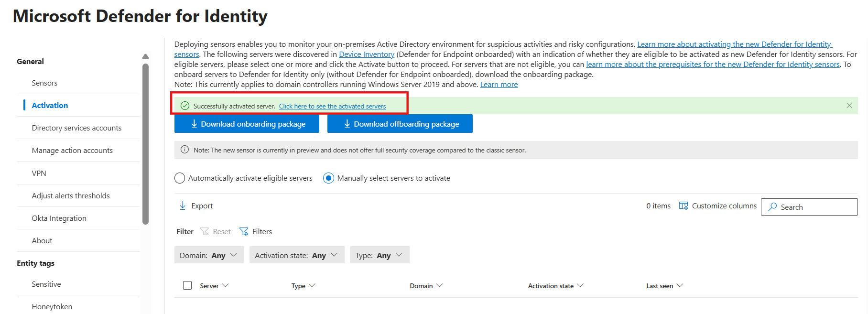
Task: Click the sidebar scroll up arrow
Action: pos(146,56)
